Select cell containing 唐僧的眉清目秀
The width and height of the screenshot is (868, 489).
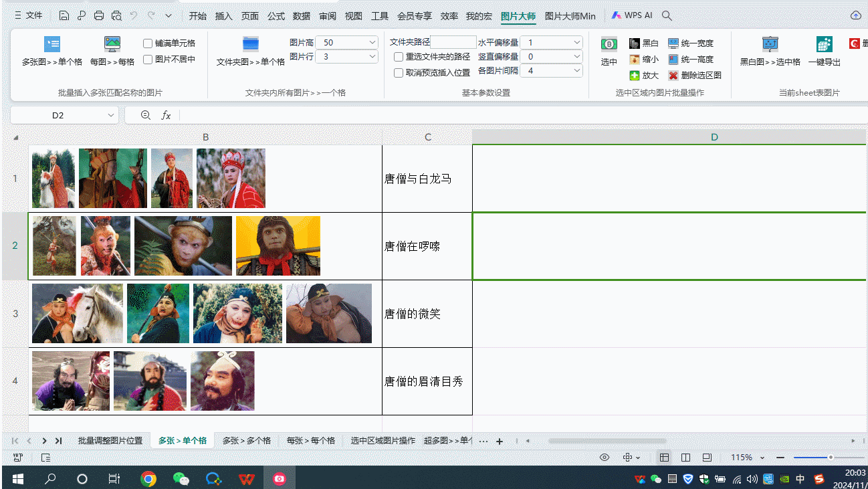(427, 381)
